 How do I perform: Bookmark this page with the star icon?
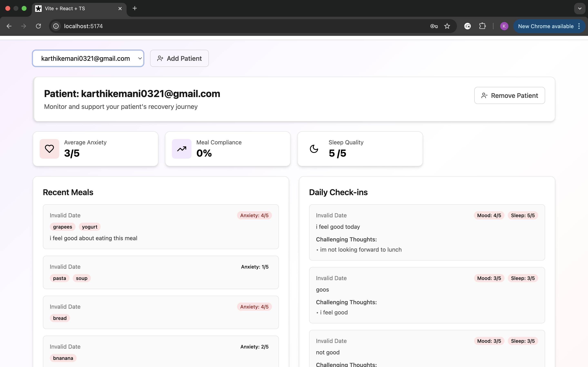pos(447,26)
